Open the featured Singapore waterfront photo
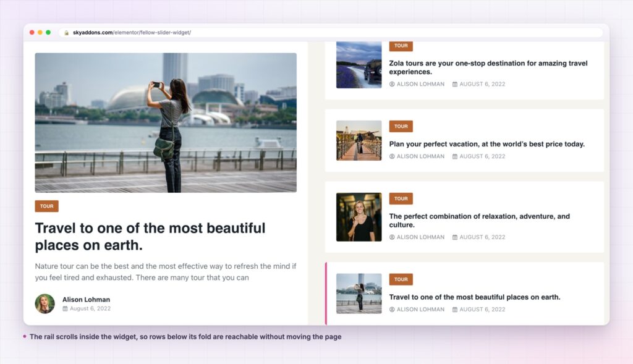The height and width of the screenshot is (364, 633). click(x=166, y=123)
